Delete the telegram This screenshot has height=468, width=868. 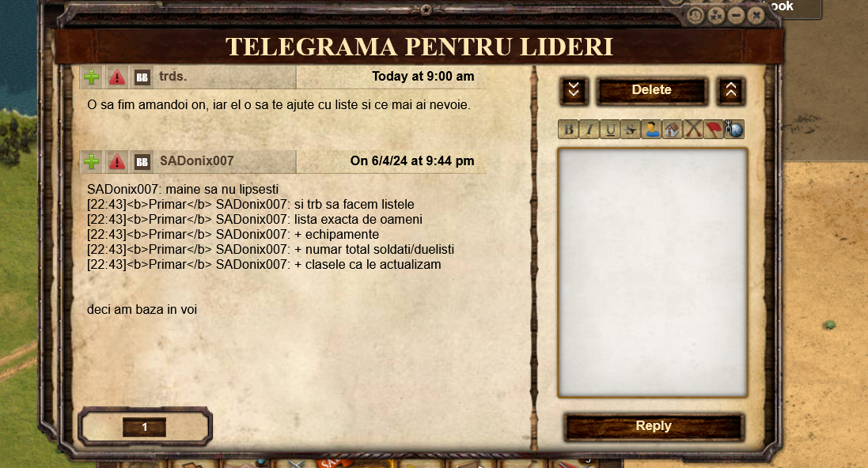point(651,90)
